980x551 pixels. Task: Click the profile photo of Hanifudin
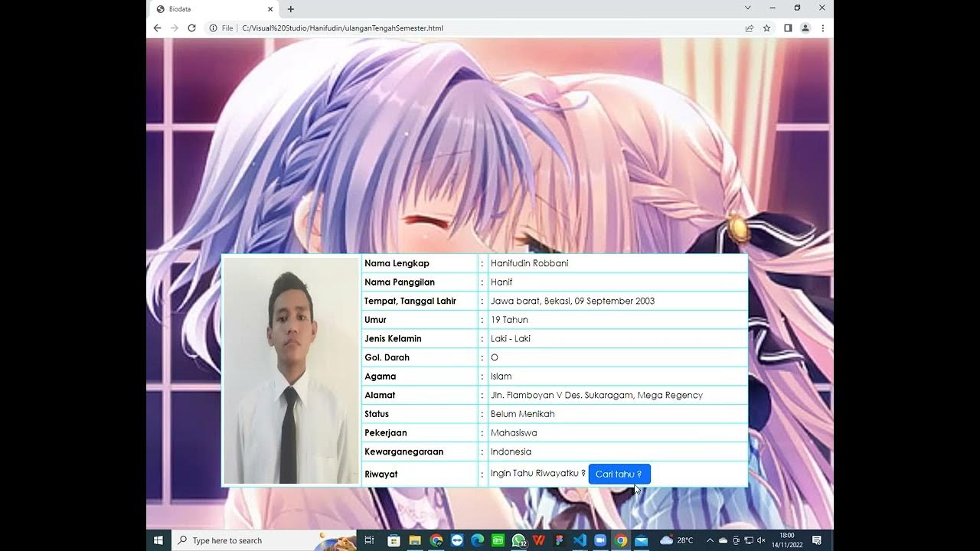click(x=291, y=370)
